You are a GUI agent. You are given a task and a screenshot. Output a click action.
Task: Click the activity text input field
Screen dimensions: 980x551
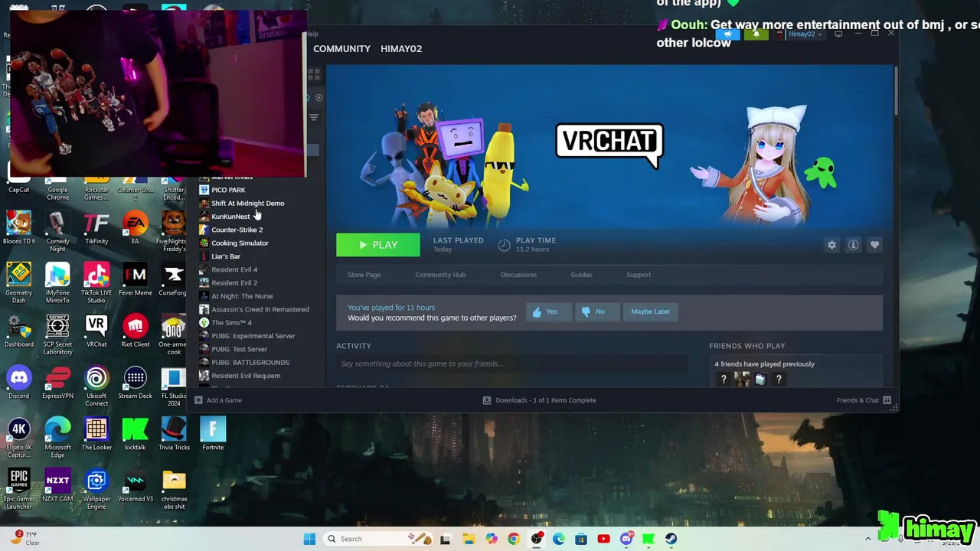point(511,364)
